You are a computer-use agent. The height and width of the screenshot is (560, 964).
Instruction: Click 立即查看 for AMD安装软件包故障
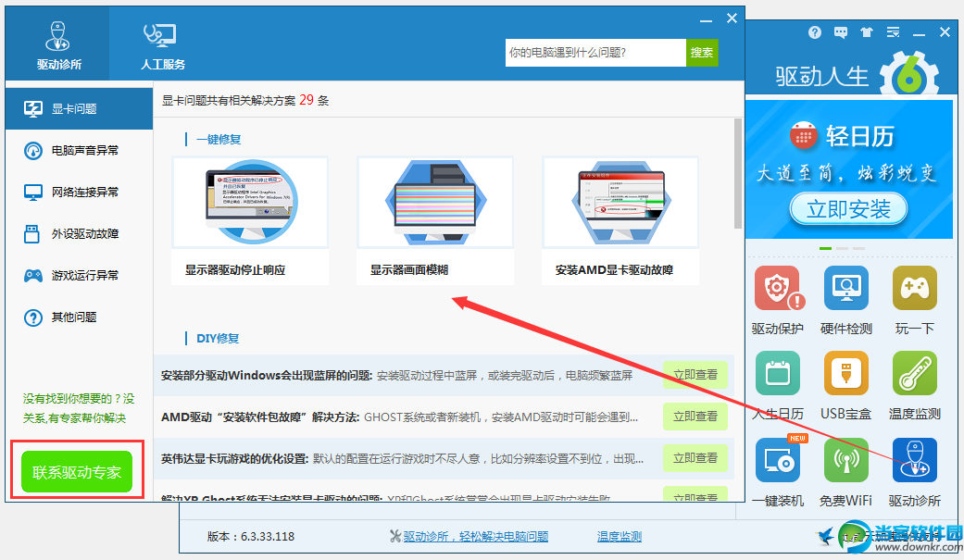(x=695, y=417)
